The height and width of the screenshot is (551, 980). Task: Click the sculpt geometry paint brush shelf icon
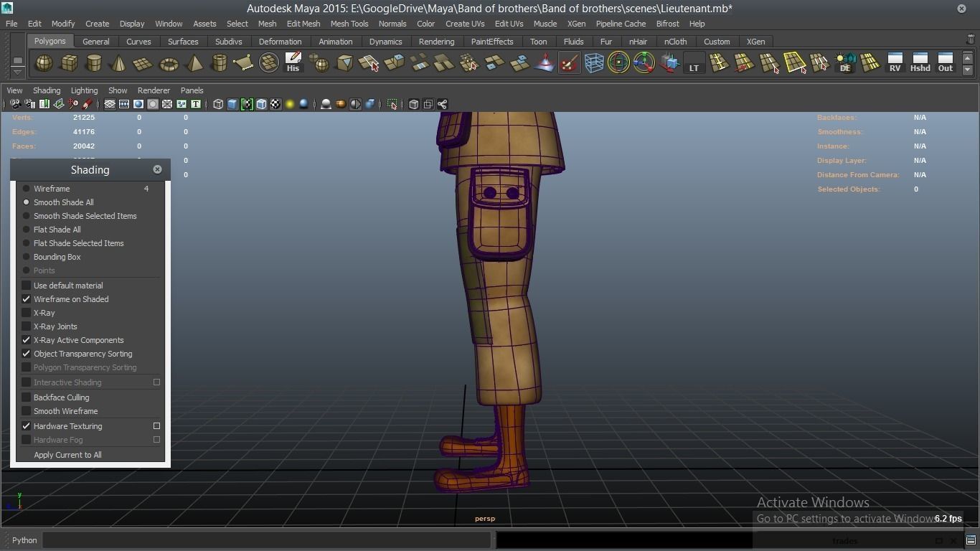point(569,63)
